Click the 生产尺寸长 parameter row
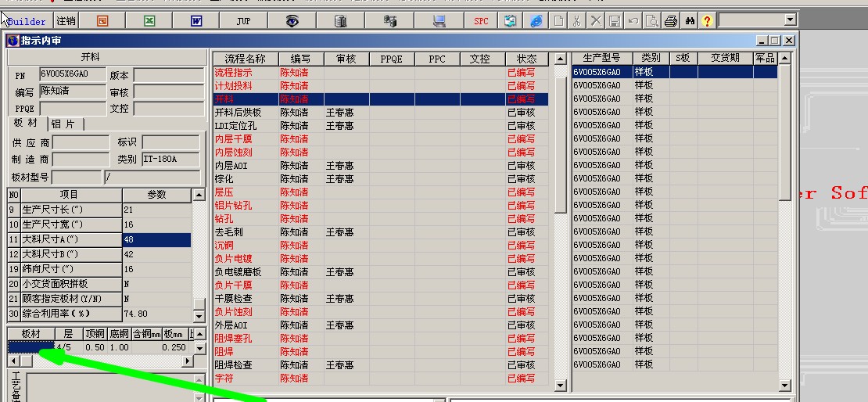This screenshot has width=868, height=402. pos(99,210)
